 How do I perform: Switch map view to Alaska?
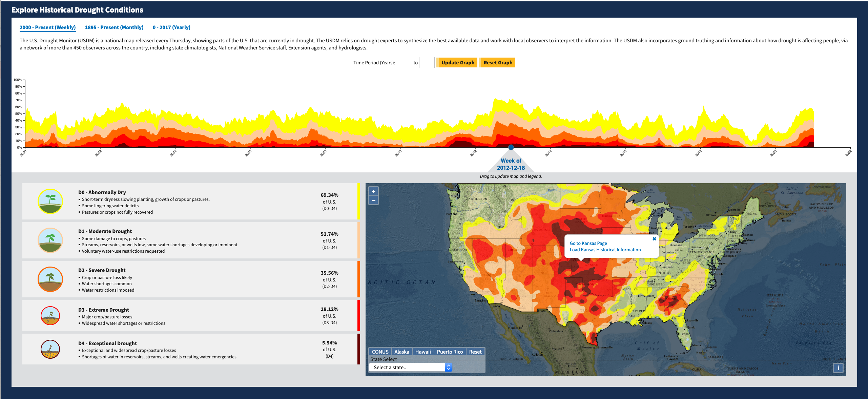point(401,352)
